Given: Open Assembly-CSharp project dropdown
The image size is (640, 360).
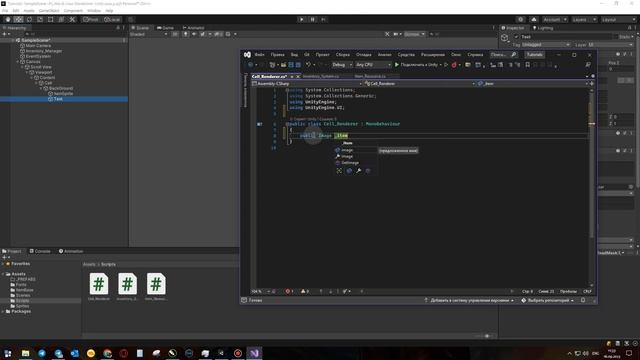Looking at the screenshot, I should (307, 84).
